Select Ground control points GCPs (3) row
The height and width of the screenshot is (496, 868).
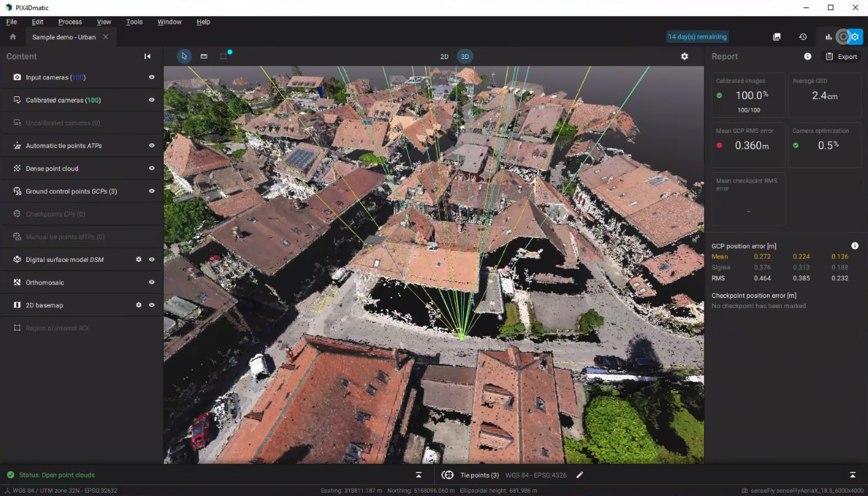(81, 191)
